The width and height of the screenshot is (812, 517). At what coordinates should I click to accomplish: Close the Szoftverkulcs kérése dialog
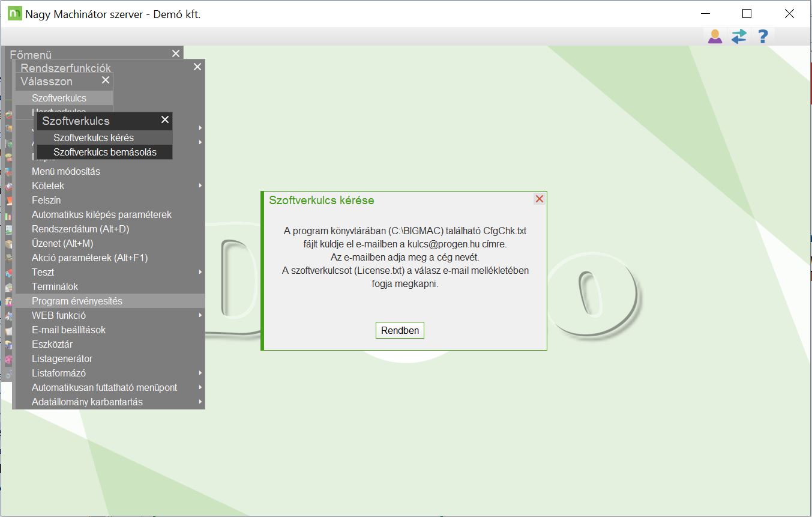[x=540, y=199]
